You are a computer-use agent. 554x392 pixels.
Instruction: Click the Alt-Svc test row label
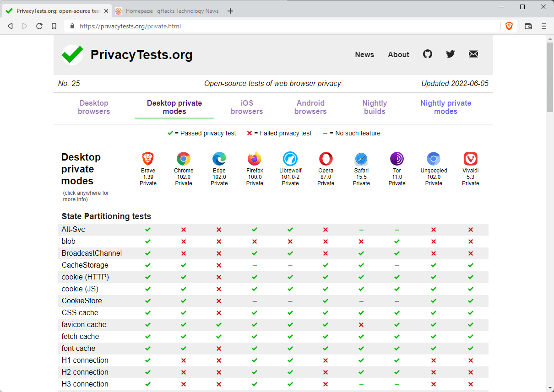coord(73,229)
